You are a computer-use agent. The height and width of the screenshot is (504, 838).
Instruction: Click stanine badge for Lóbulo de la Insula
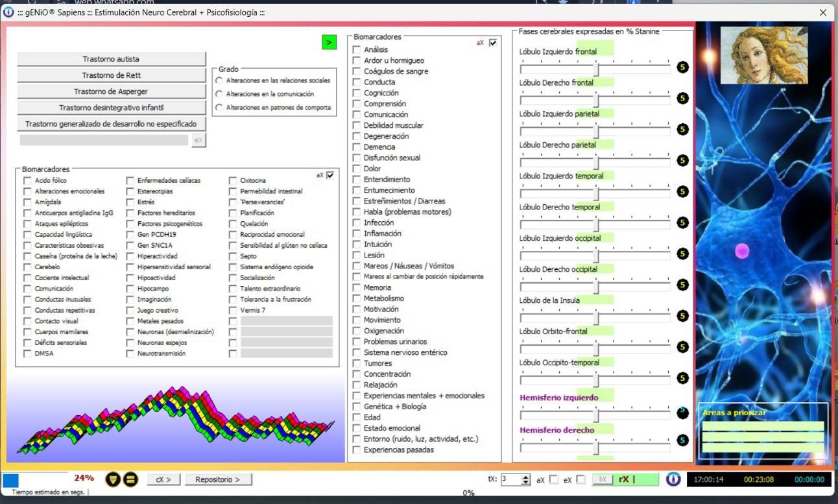682,316
